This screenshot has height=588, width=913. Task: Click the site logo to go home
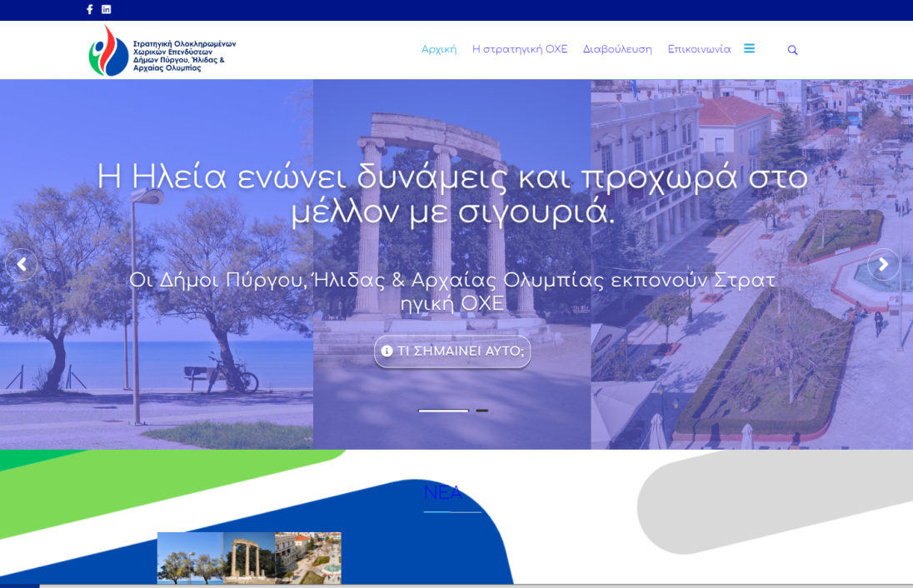159,50
